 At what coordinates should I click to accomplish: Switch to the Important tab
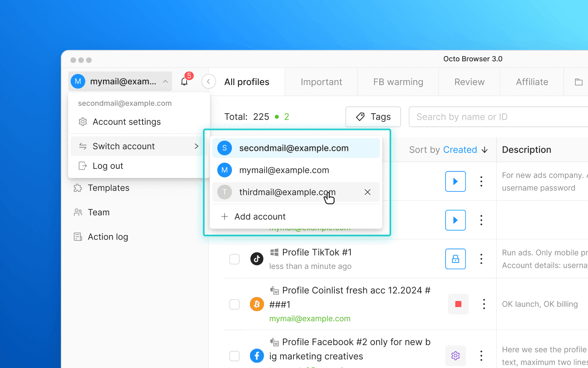(321, 82)
